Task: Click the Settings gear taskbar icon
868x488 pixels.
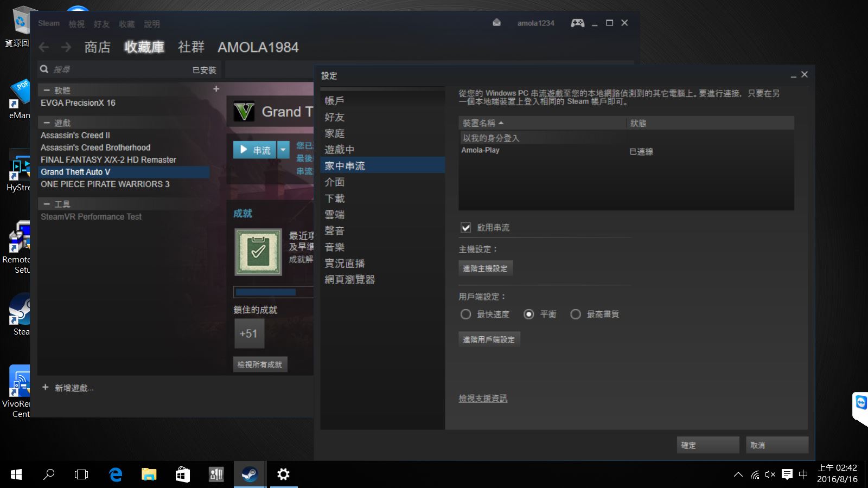Action: pyautogui.click(x=283, y=474)
